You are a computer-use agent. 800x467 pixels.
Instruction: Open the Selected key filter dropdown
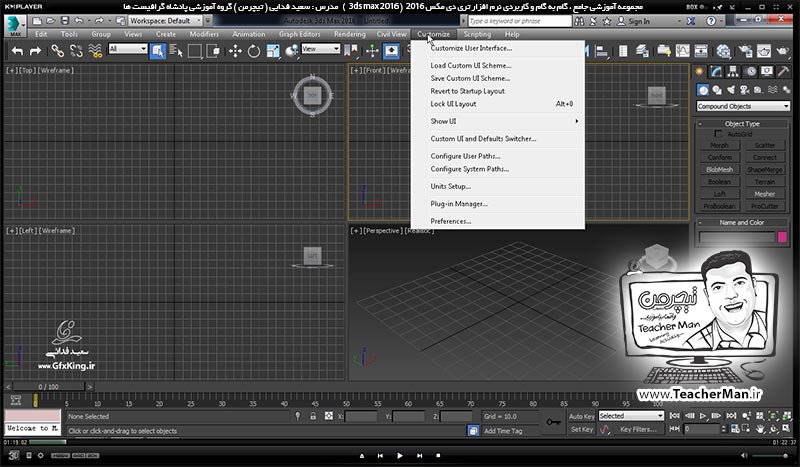click(x=631, y=416)
